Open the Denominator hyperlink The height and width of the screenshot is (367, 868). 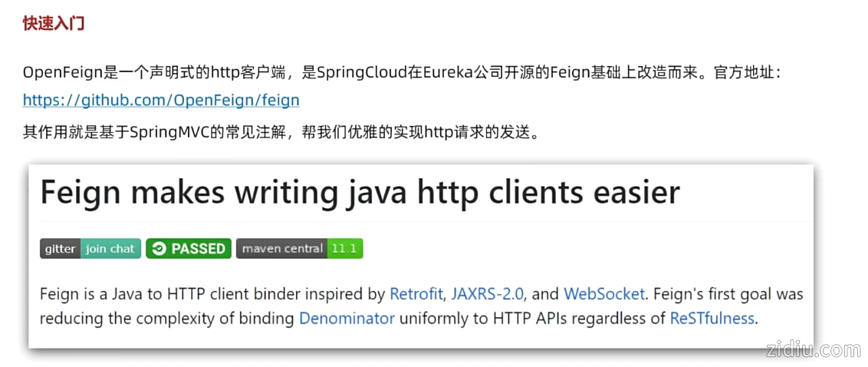[x=347, y=318]
